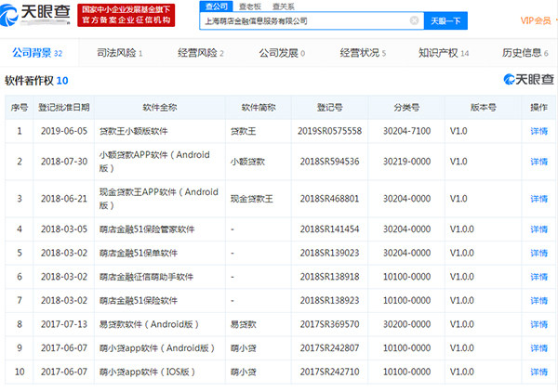558x392 pixels.
Task: Open 详情 for registration 2018SR141454
Action: click(538, 229)
